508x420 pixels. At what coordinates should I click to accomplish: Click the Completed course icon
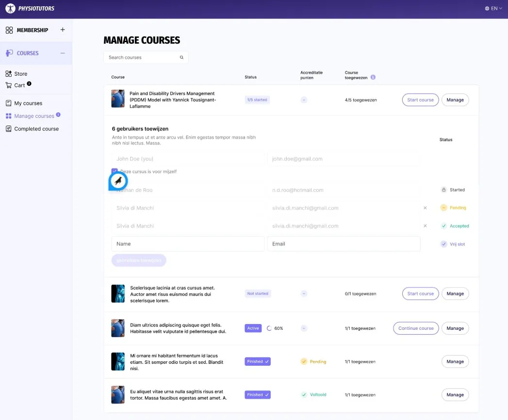pos(8,129)
